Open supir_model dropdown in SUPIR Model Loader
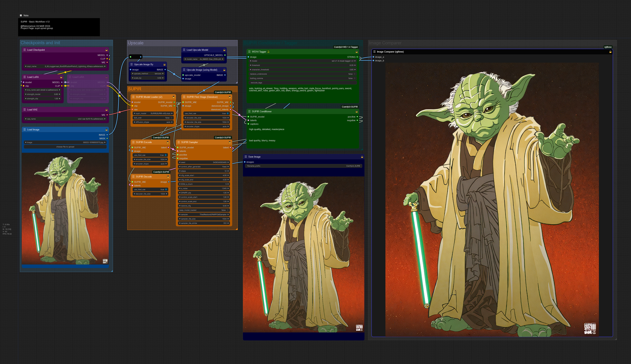 [x=153, y=114]
